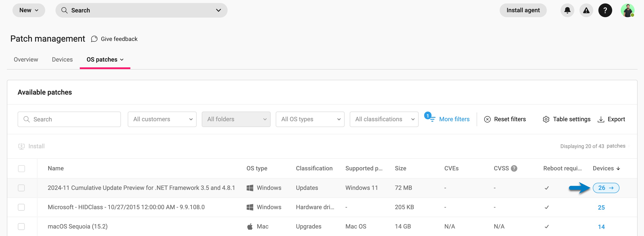Select the macOS Sequoia (15.2) checkbox
Screen dimensions: 644x236
tap(22, 227)
